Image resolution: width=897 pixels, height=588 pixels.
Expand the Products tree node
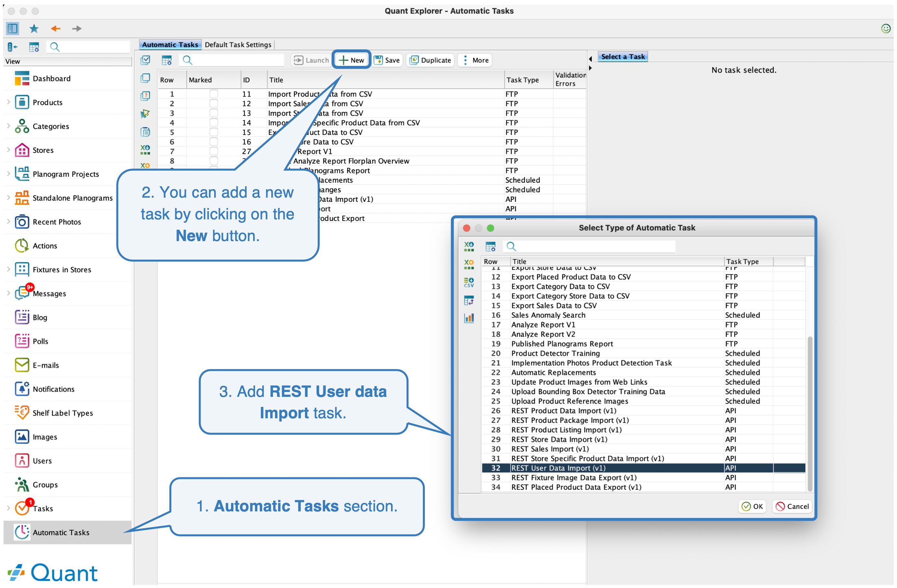point(8,102)
